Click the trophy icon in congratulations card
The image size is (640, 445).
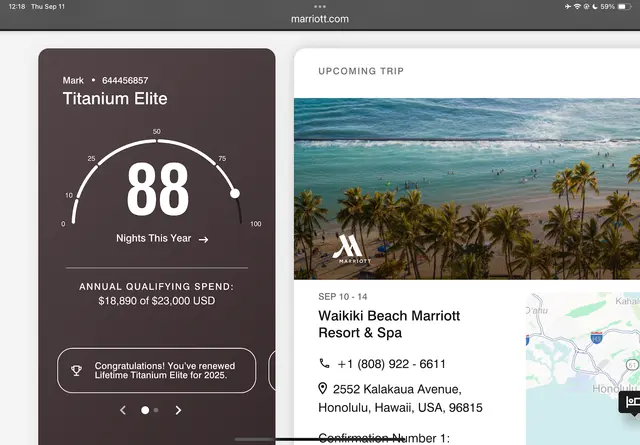76,371
